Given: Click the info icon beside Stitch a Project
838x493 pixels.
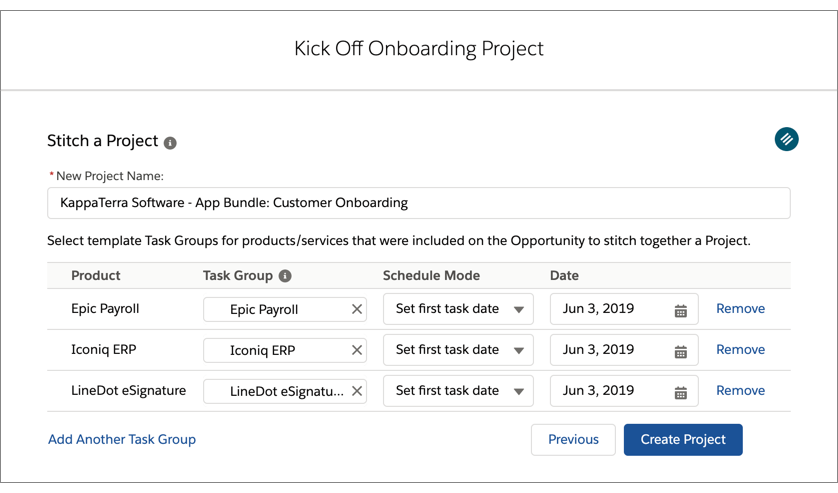Looking at the screenshot, I should [x=170, y=143].
